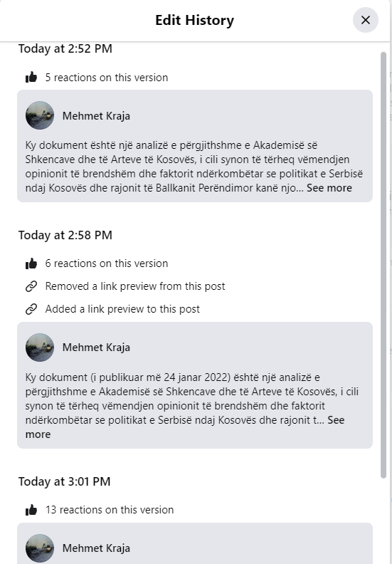Image resolution: width=392 pixels, height=564 pixels.
Task: Expand See more in the 2:52 PM version
Action: coord(329,188)
